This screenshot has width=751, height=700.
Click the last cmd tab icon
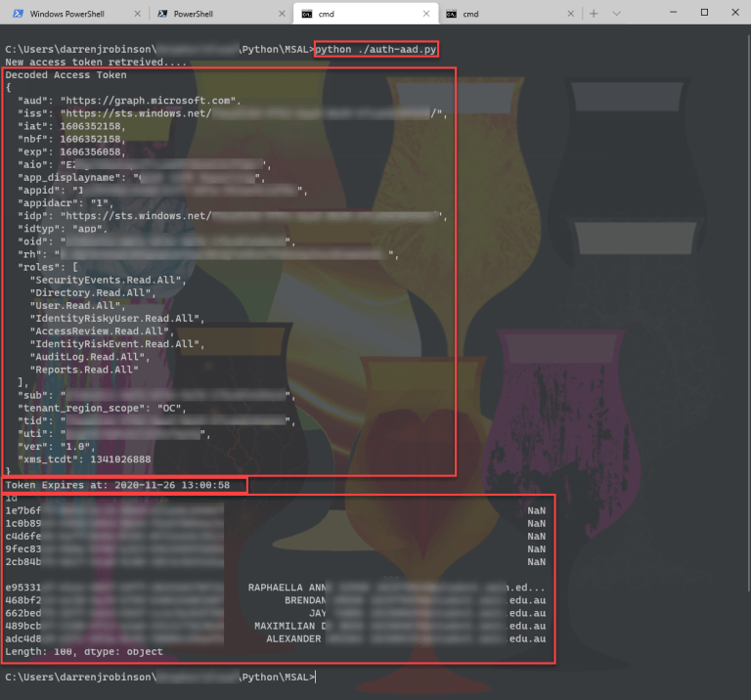point(451,14)
